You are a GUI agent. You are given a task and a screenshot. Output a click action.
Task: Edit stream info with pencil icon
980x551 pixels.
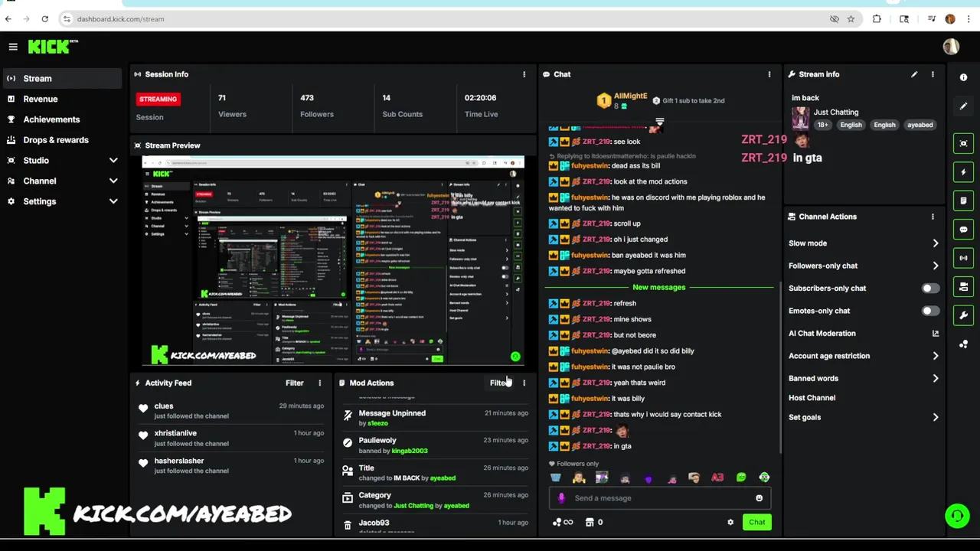click(914, 74)
